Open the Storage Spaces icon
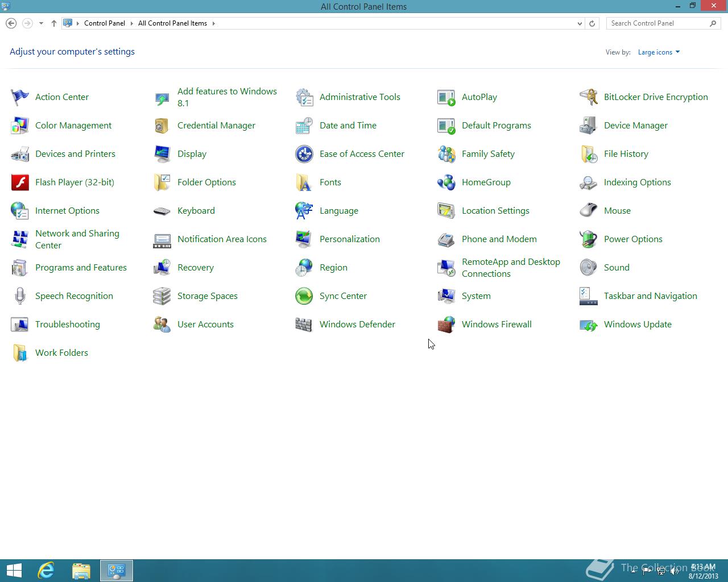728x582 pixels. [x=162, y=296]
